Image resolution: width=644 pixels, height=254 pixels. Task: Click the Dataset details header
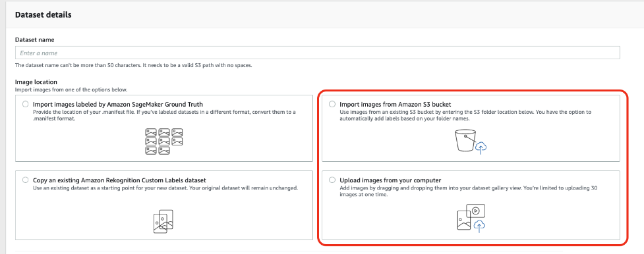coord(43,14)
